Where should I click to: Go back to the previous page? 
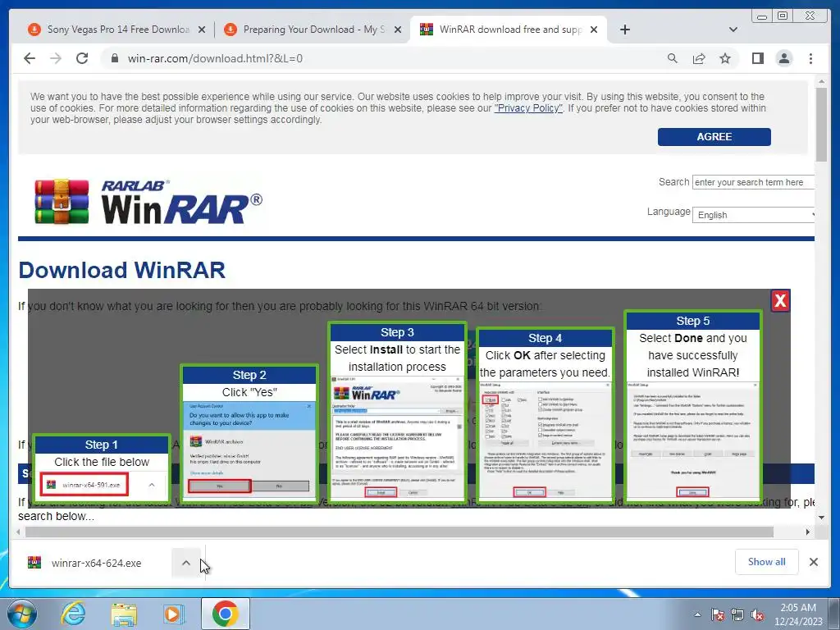tap(30, 58)
